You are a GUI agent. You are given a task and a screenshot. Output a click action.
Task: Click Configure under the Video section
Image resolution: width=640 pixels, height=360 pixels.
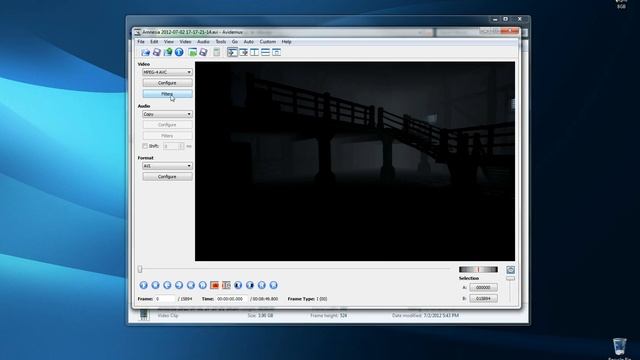167,83
